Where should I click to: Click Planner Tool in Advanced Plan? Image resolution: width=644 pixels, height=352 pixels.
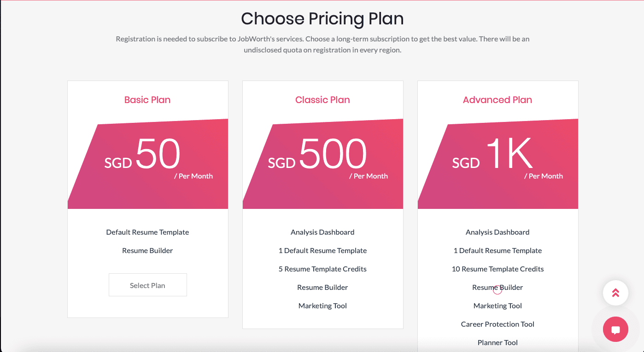498,343
